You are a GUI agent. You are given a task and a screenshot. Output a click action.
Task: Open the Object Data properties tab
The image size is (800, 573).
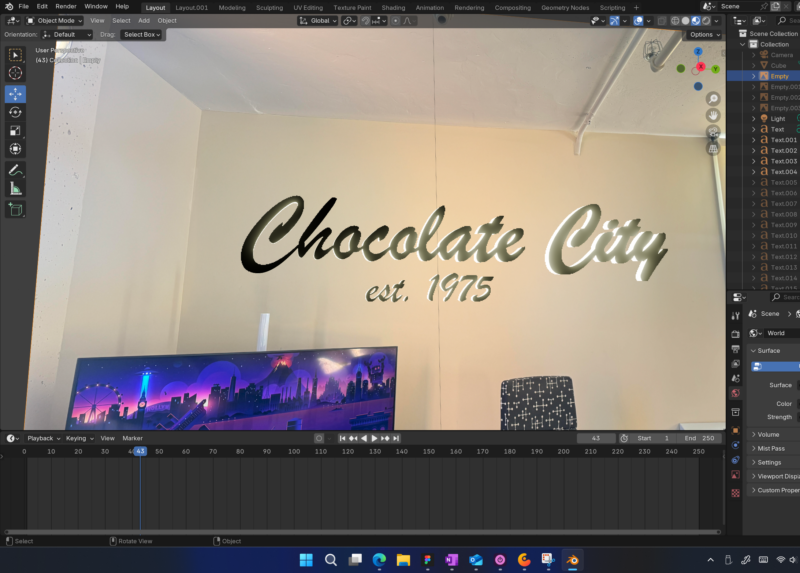click(735, 475)
